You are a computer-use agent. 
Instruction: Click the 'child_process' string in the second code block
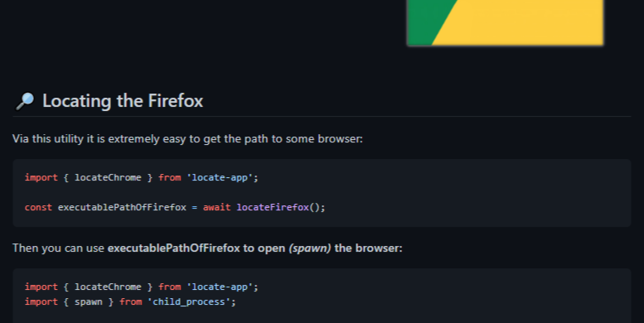click(x=189, y=301)
